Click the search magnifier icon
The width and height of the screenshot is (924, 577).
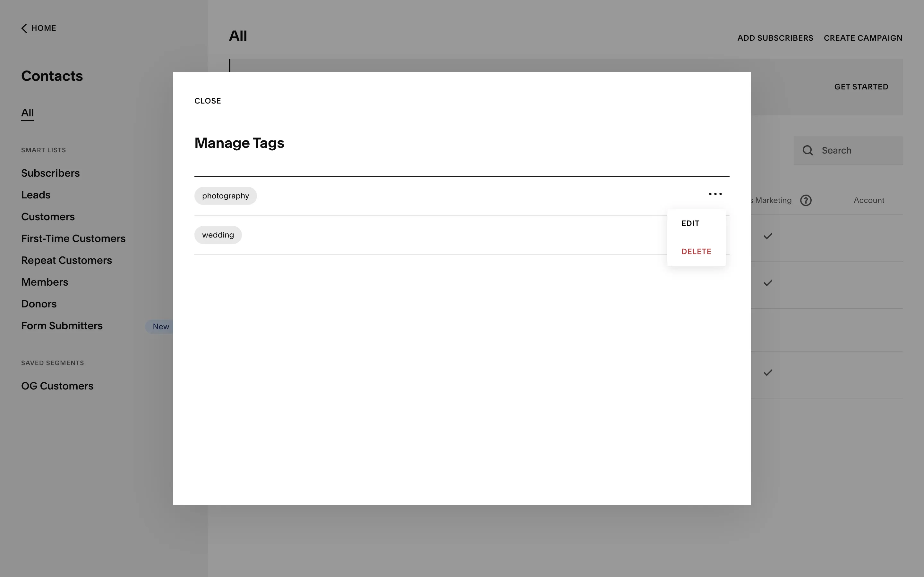808,150
